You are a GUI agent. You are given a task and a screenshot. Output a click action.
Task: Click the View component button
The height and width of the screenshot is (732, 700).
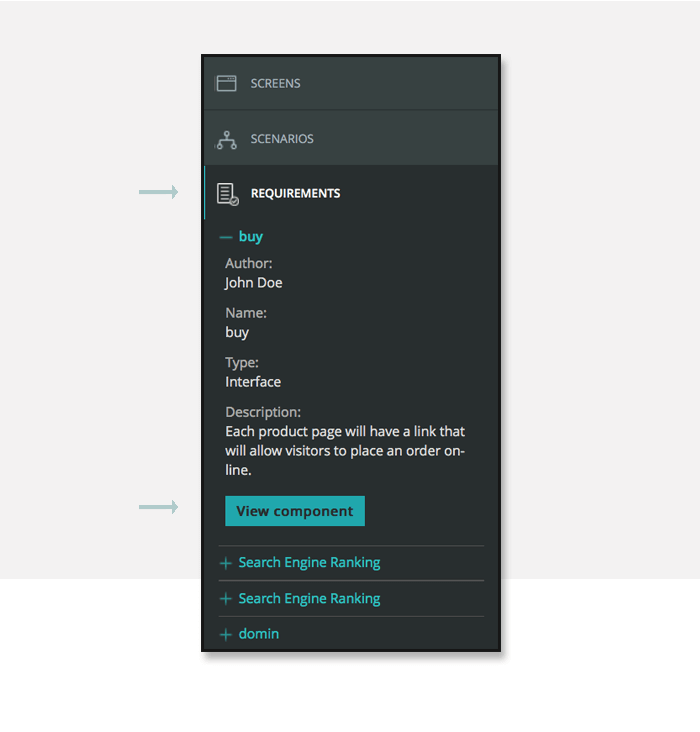[295, 511]
